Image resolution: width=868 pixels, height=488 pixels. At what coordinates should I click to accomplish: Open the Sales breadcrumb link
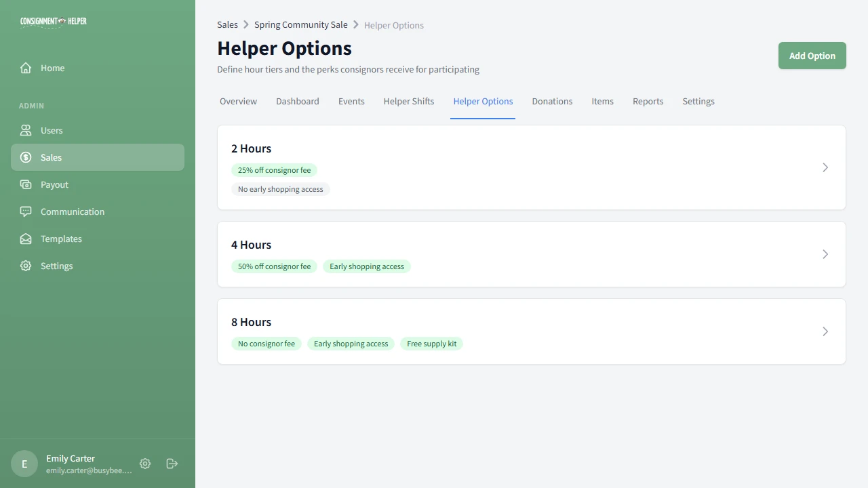pos(227,24)
